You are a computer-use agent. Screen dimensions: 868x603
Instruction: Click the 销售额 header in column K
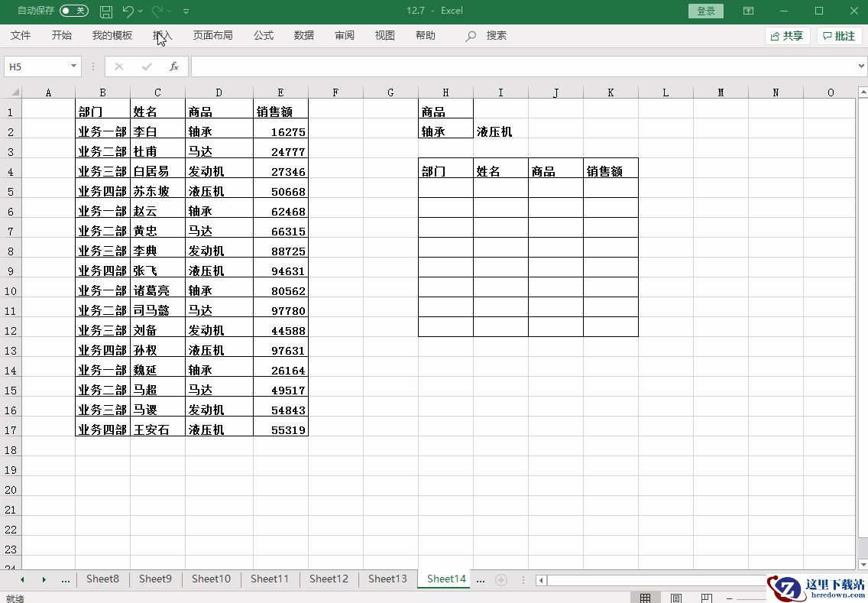(x=611, y=172)
